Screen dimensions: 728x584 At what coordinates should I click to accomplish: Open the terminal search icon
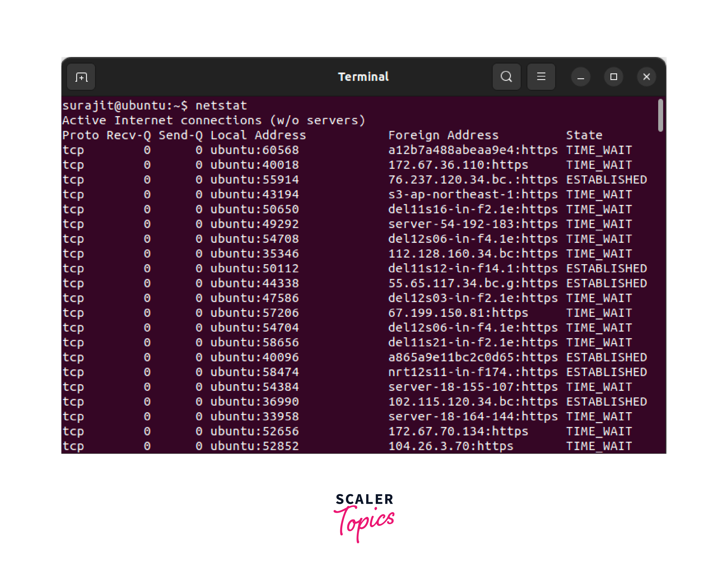tap(506, 77)
